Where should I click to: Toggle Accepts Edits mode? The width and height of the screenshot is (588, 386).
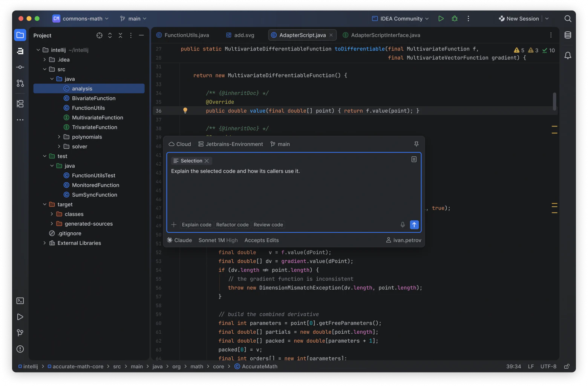coord(262,240)
